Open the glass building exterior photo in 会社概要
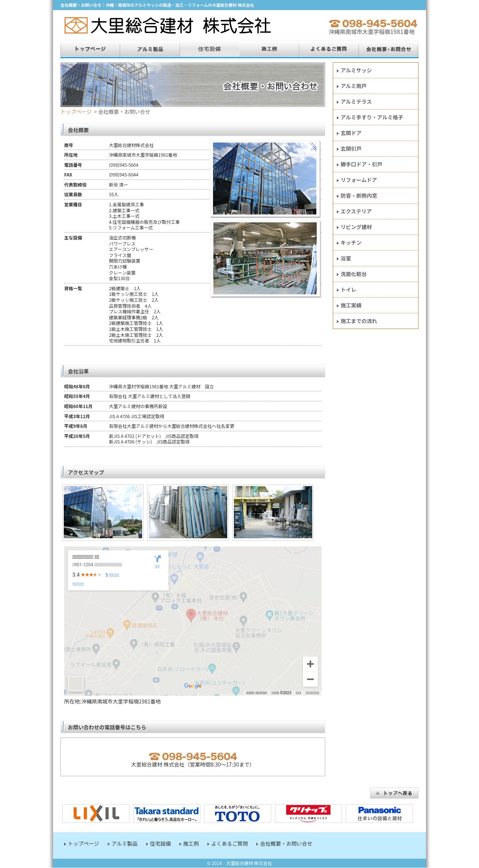 tap(265, 178)
